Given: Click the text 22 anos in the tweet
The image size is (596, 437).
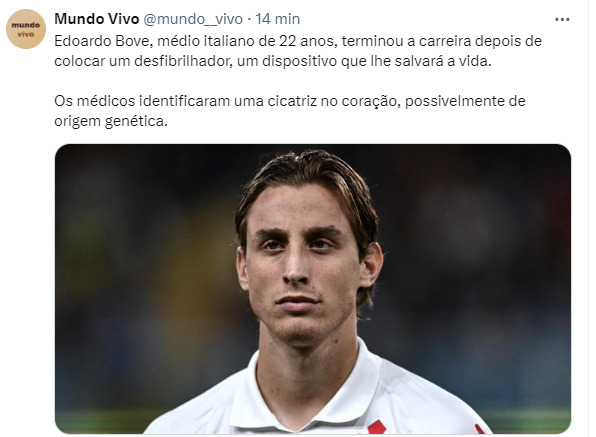Looking at the screenshot, I should pos(306,41).
